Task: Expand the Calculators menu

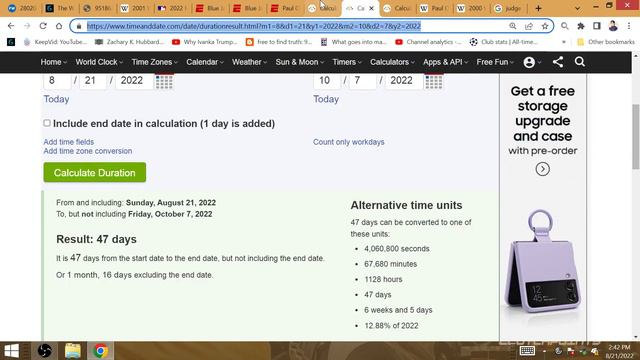Action: [x=392, y=62]
